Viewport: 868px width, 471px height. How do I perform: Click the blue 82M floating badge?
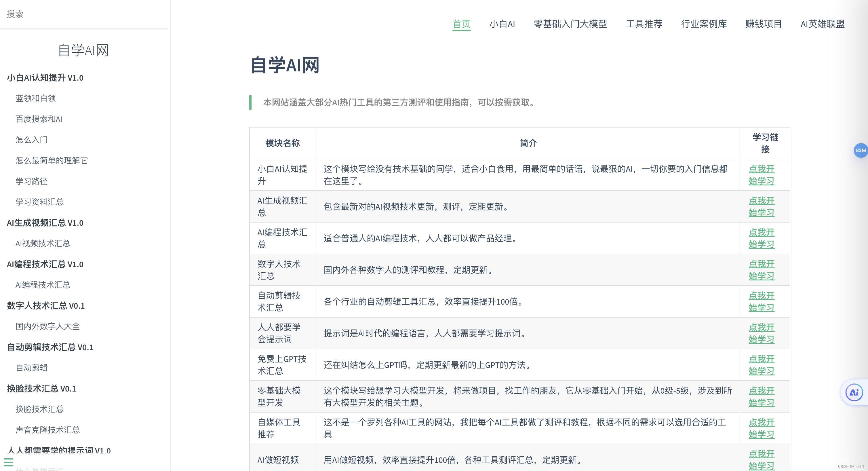(x=860, y=150)
